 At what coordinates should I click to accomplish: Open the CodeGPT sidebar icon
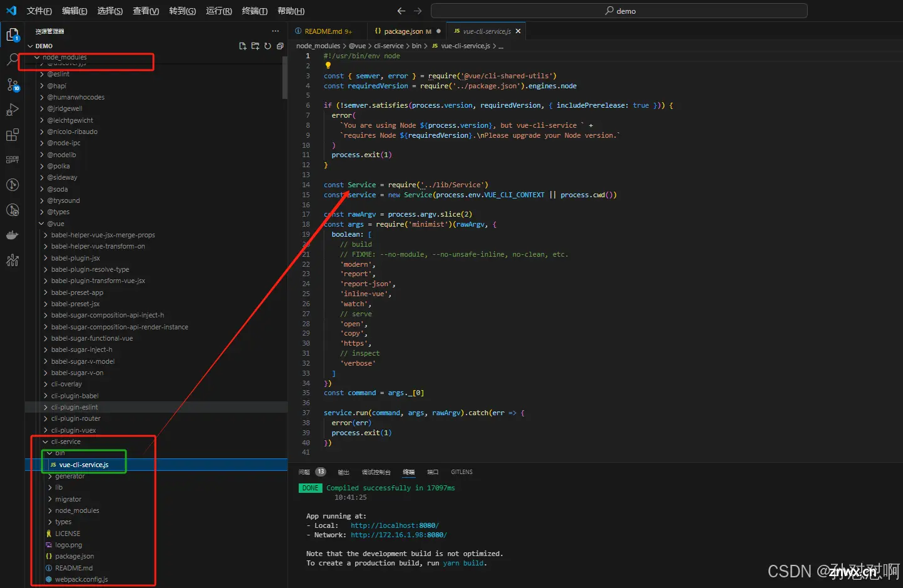point(13,160)
